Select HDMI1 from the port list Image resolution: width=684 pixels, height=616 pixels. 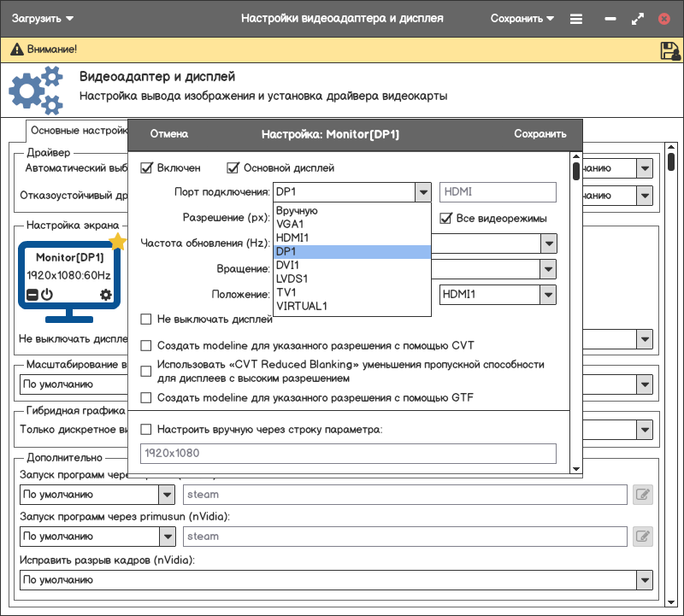292,238
